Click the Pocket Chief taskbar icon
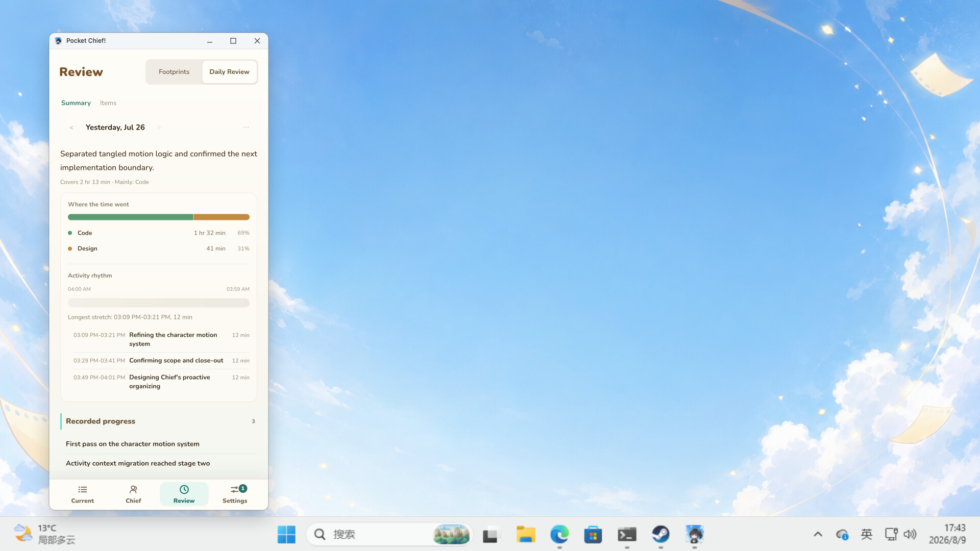The height and width of the screenshot is (551, 980). 695,535
